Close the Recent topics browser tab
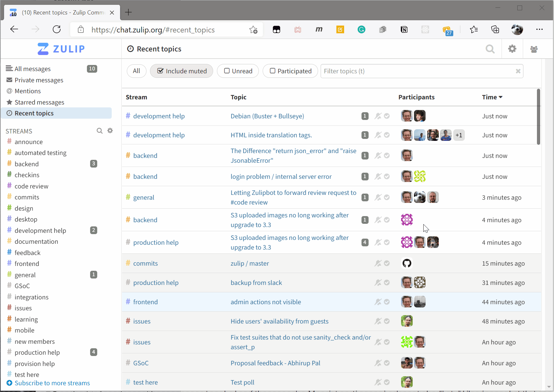 (112, 13)
